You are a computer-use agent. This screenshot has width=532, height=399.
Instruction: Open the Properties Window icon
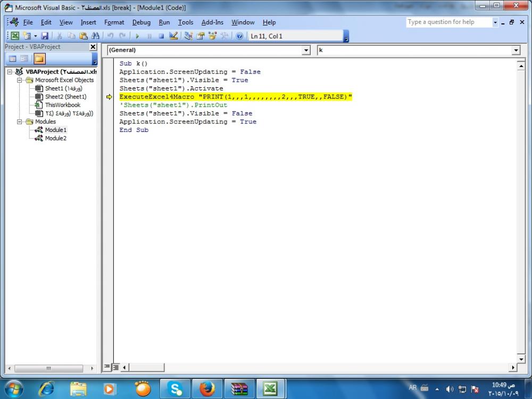[201, 36]
